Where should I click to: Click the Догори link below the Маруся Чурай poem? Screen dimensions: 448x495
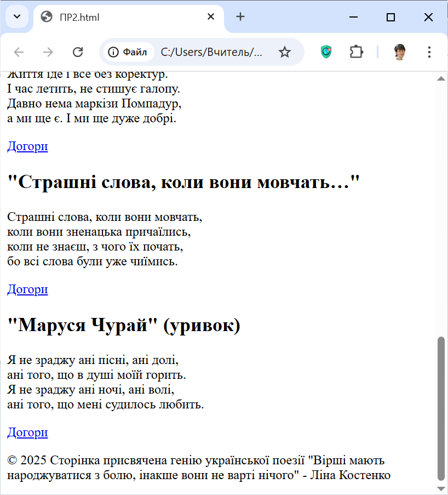click(x=27, y=433)
